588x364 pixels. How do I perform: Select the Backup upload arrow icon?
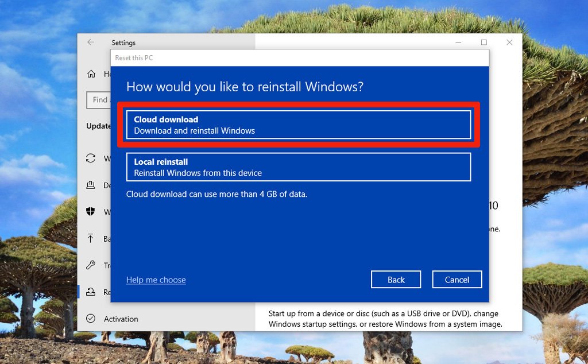tap(91, 238)
